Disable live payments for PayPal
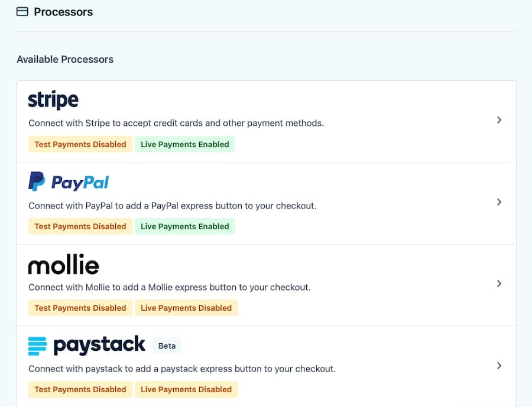The height and width of the screenshot is (407, 532). coord(185,226)
